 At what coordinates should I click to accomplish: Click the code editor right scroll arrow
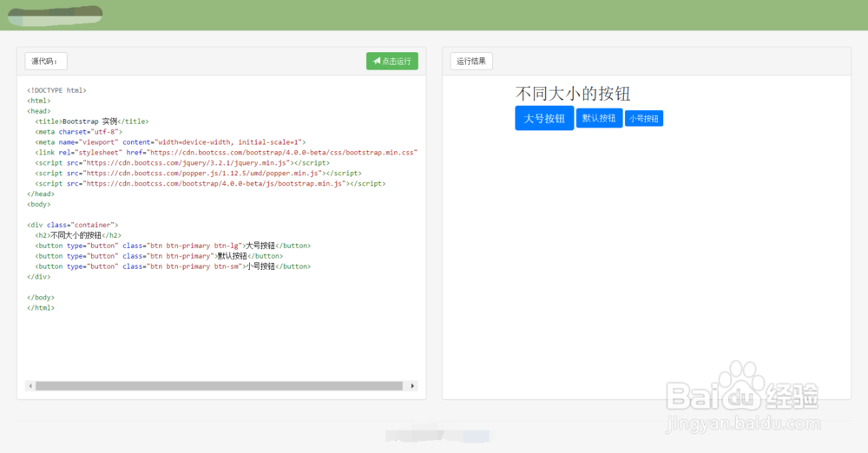[412, 386]
